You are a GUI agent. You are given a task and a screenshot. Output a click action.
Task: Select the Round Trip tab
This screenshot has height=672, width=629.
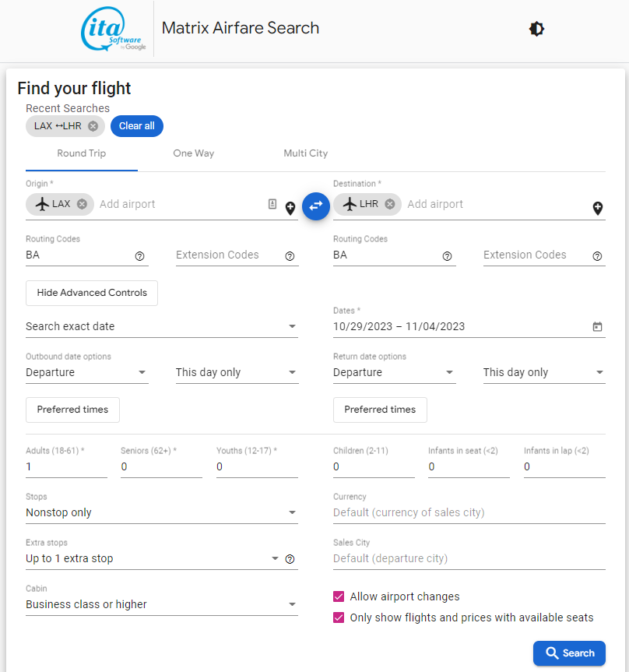click(x=82, y=153)
